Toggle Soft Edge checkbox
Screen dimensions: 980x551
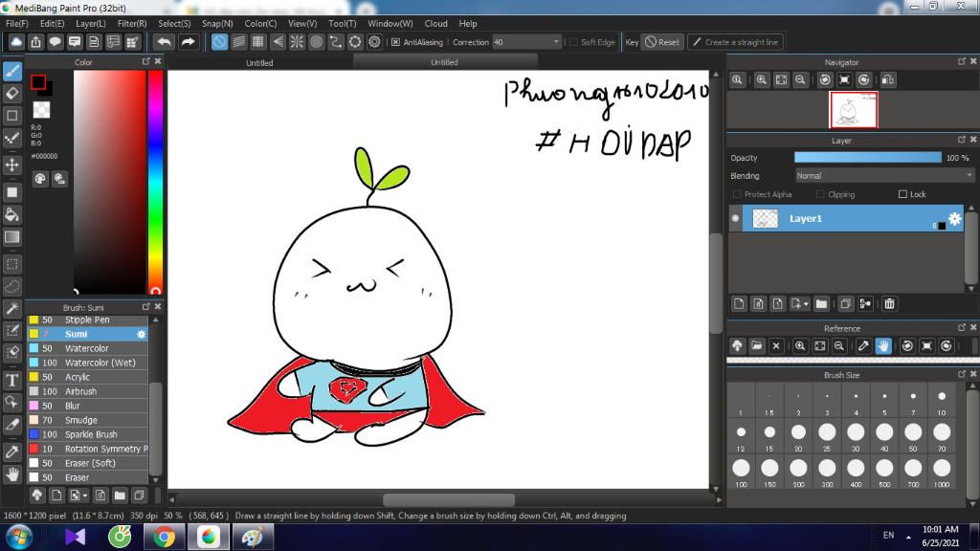(573, 42)
